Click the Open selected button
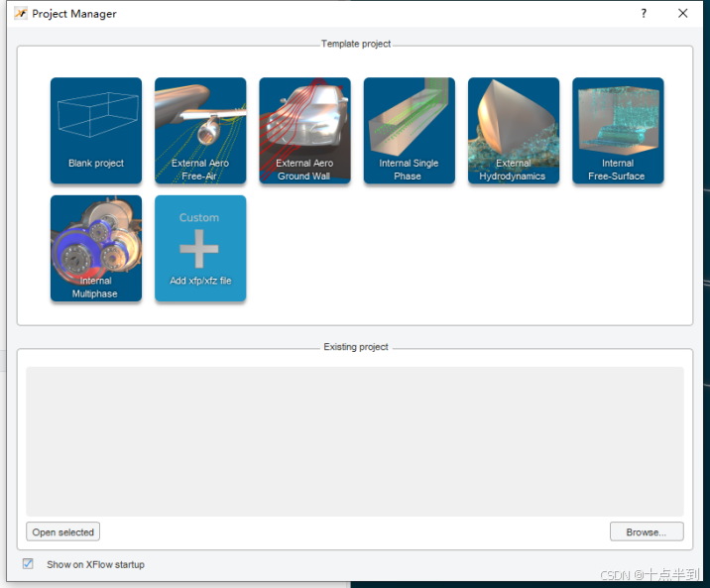 pyautogui.click(x=62, y=531)
